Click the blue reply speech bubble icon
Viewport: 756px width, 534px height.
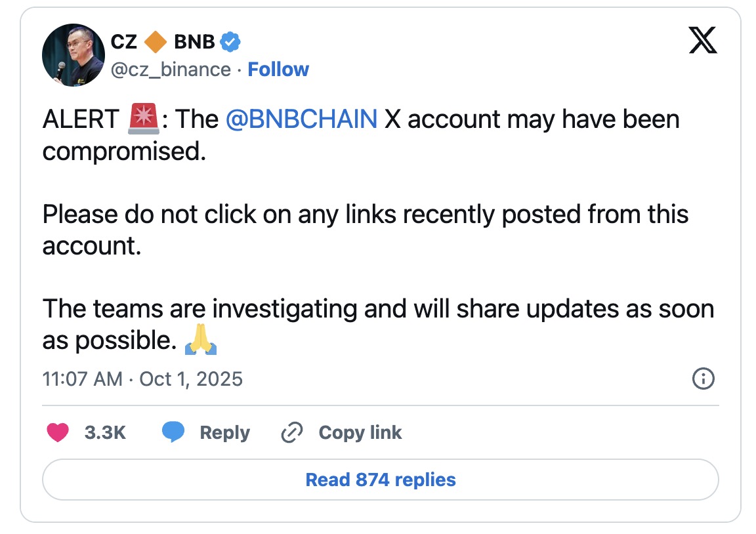pyautogui.click(x=173, y=432)
